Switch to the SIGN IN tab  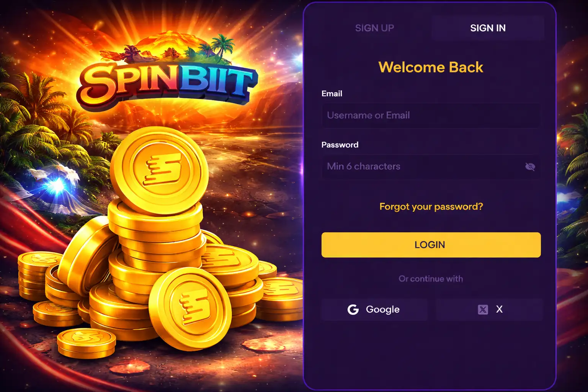tap(488, 28)
